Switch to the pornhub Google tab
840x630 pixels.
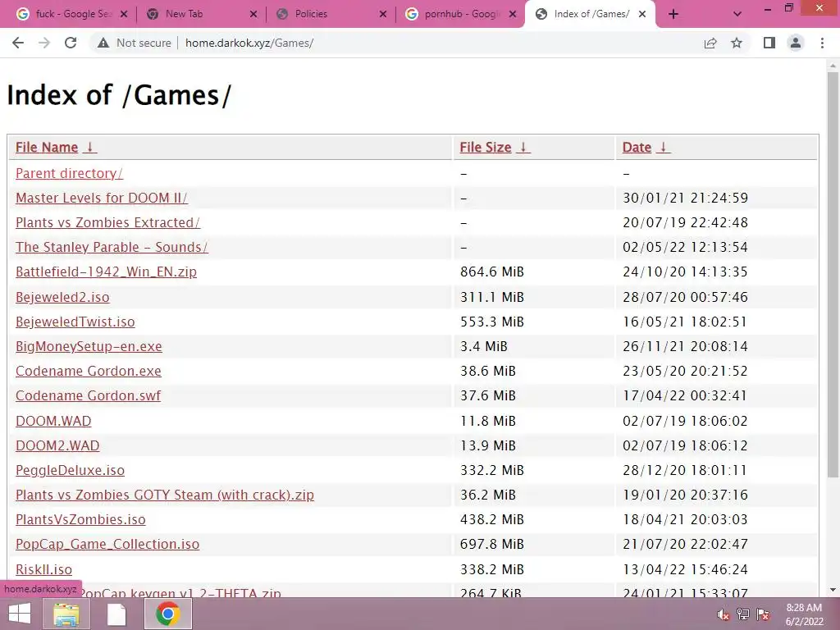coord(460,15)
